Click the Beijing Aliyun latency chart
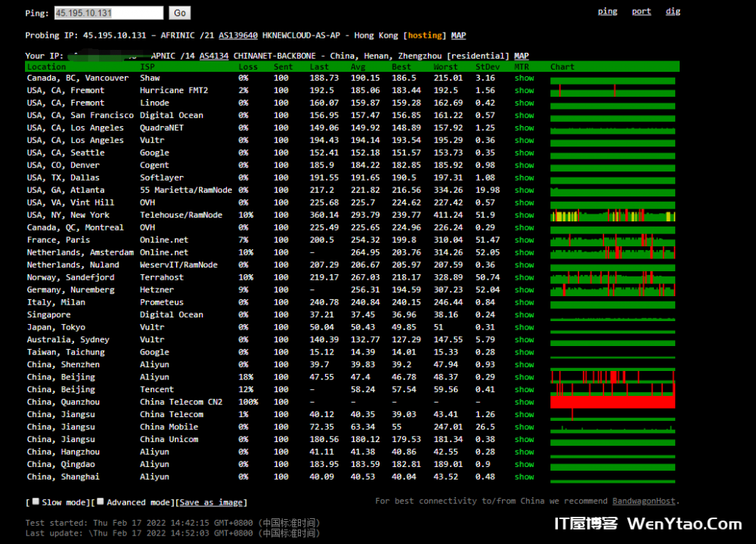This screenshot has height=544, width=756. point(612,377)
